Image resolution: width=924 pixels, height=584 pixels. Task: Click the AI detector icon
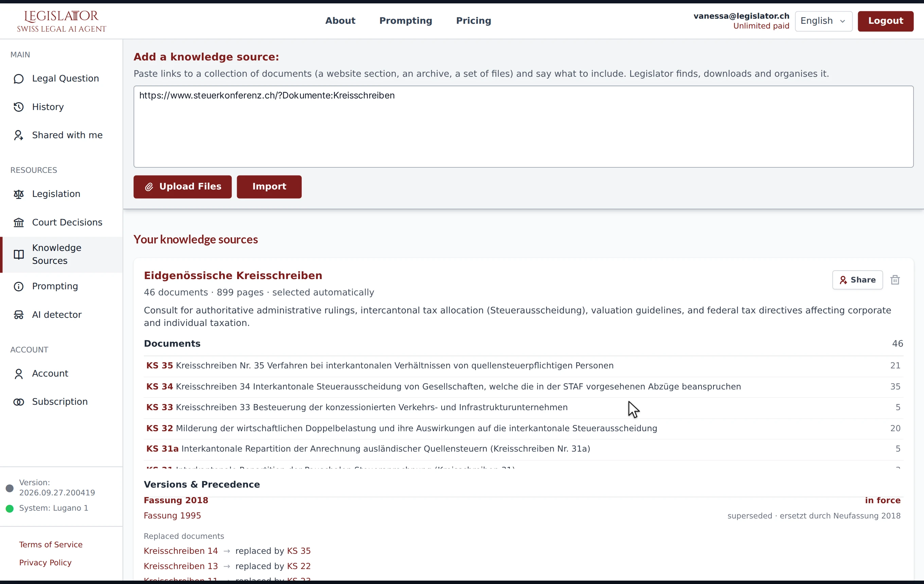(18, 315)
